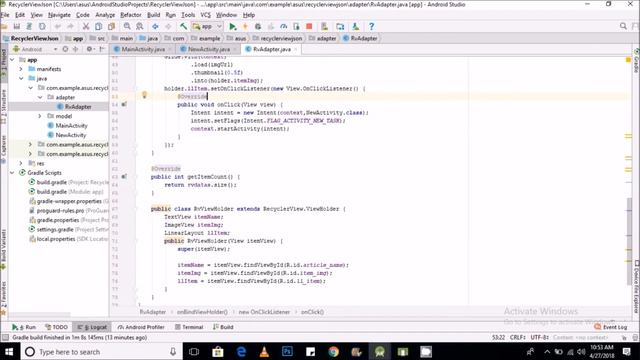Screen dimensions: 640x360
Task: Click the Profile app gauge icon
Action: [x=283, y=26]
